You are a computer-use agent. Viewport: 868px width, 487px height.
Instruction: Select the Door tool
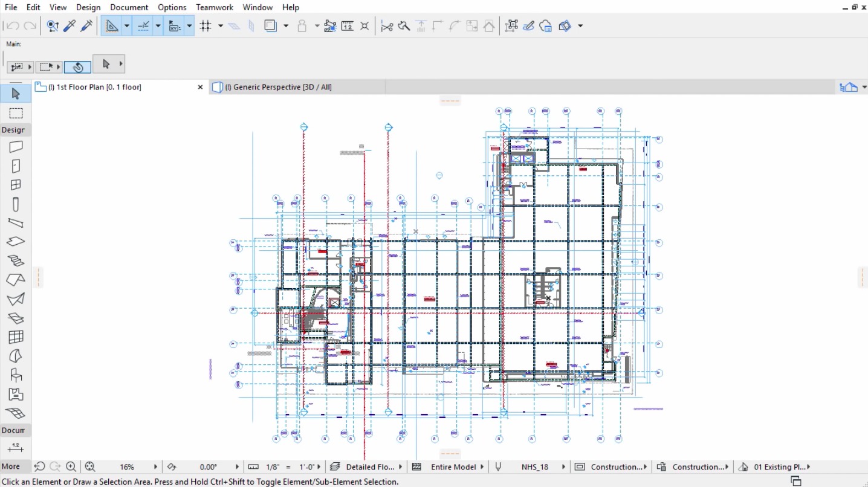click(15, 165)
